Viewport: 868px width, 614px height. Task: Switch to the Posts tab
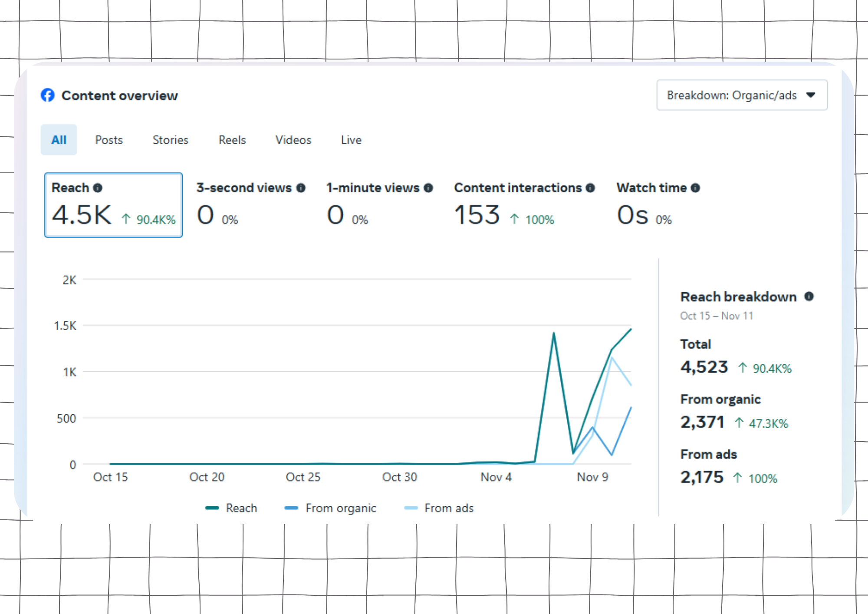pos(109,140)
